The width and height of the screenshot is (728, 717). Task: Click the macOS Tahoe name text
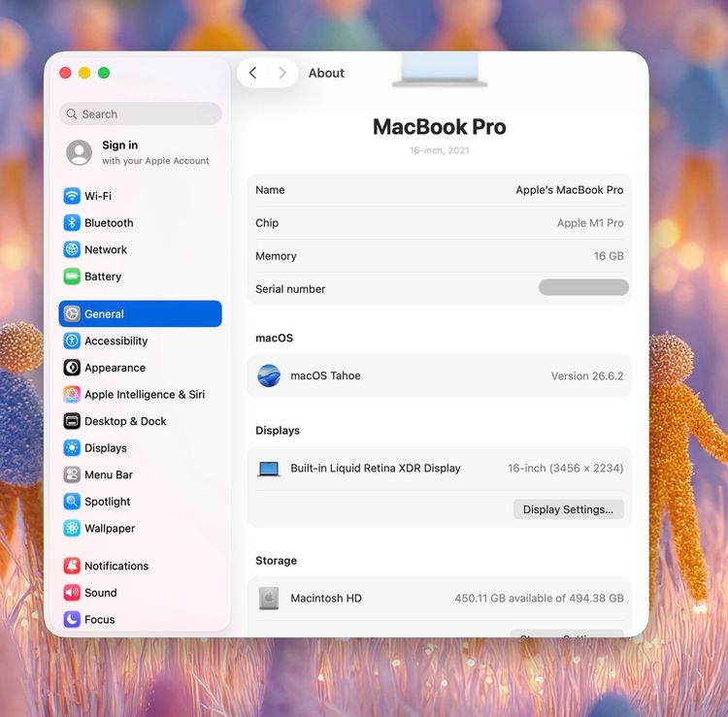[x=325, y=375]
